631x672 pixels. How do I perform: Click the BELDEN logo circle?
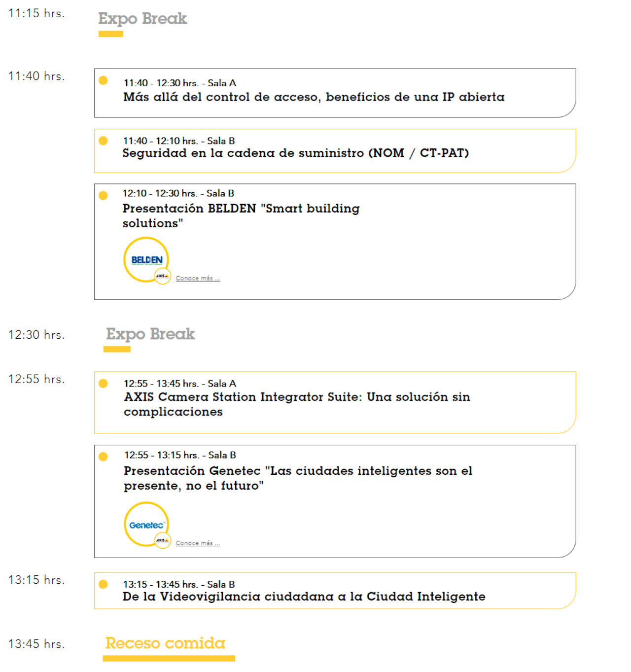tap(145, 259)
